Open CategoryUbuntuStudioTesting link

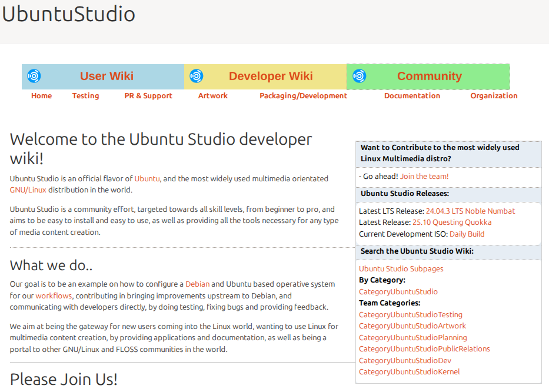click(x=410, y=314)
